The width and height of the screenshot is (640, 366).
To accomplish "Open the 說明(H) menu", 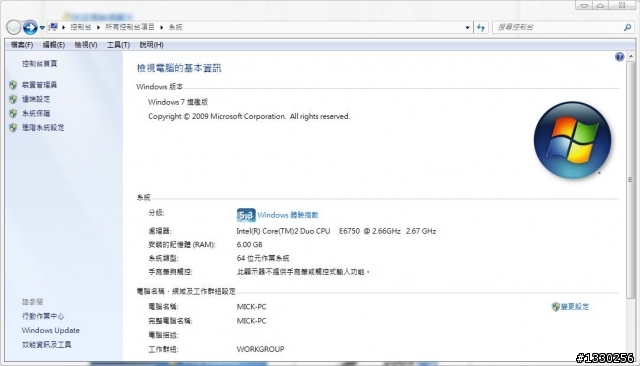I will 151,45.
